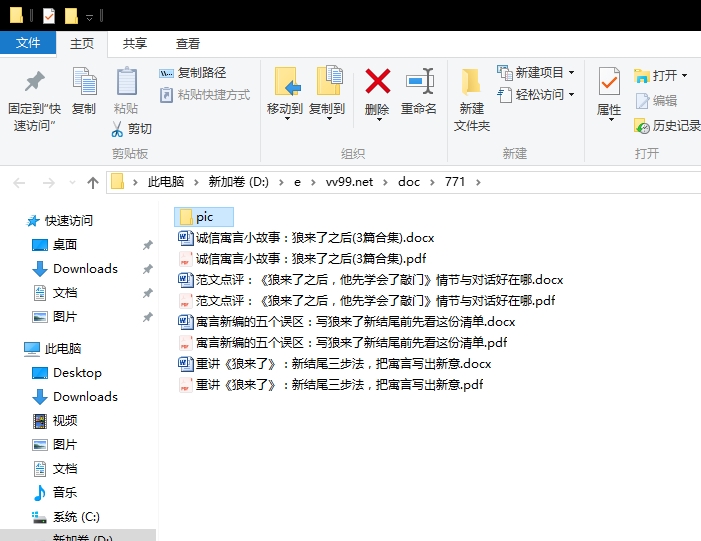
Task: Click the red Delete (删除) icon
Action: pyautogui.click(x=378, y=81)
